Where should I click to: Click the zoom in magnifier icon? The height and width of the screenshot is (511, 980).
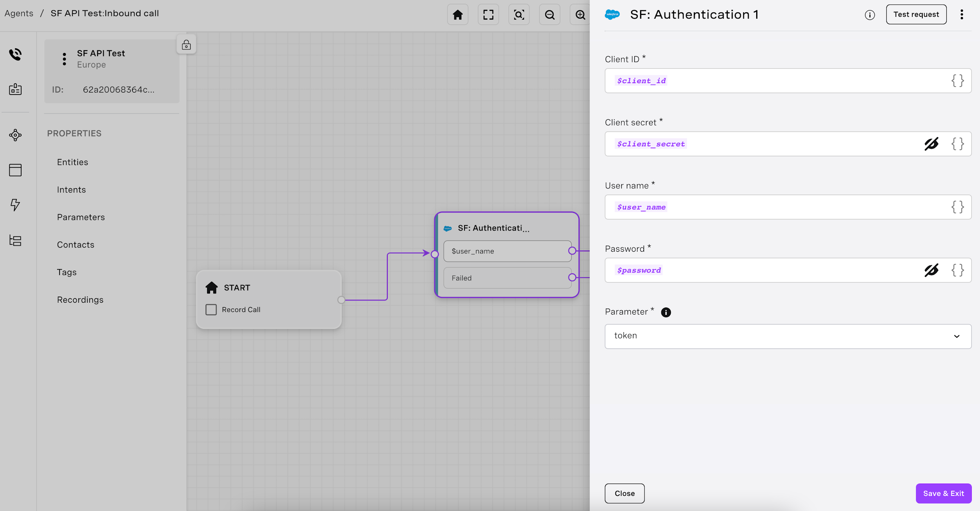click(580, 15)
